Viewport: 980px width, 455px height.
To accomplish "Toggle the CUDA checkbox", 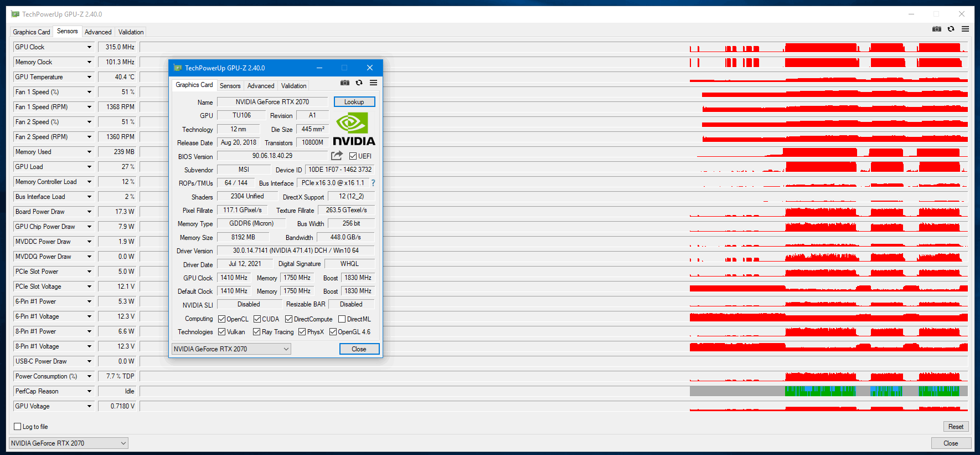I will coord(257,319).
